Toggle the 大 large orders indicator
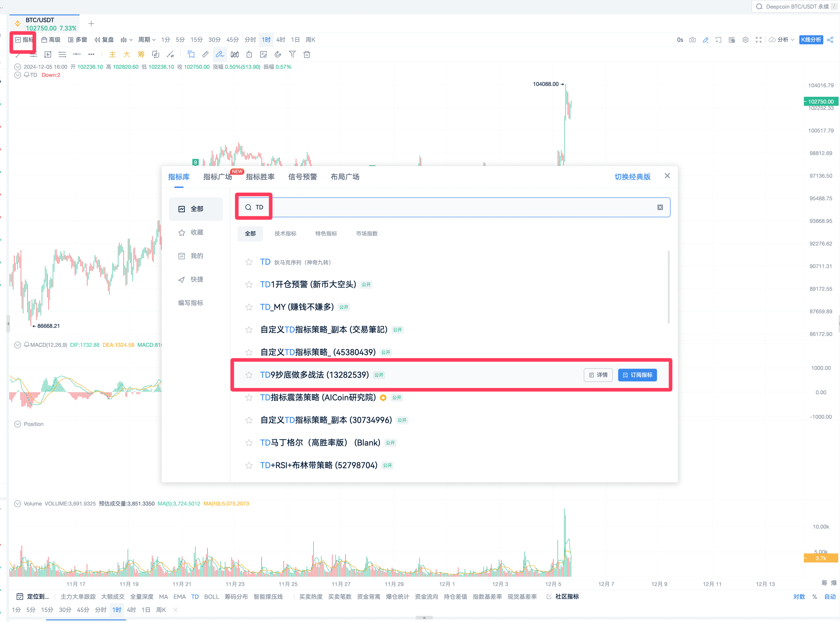This screenshot has width=840, height=622. click(x=127, y=55)
